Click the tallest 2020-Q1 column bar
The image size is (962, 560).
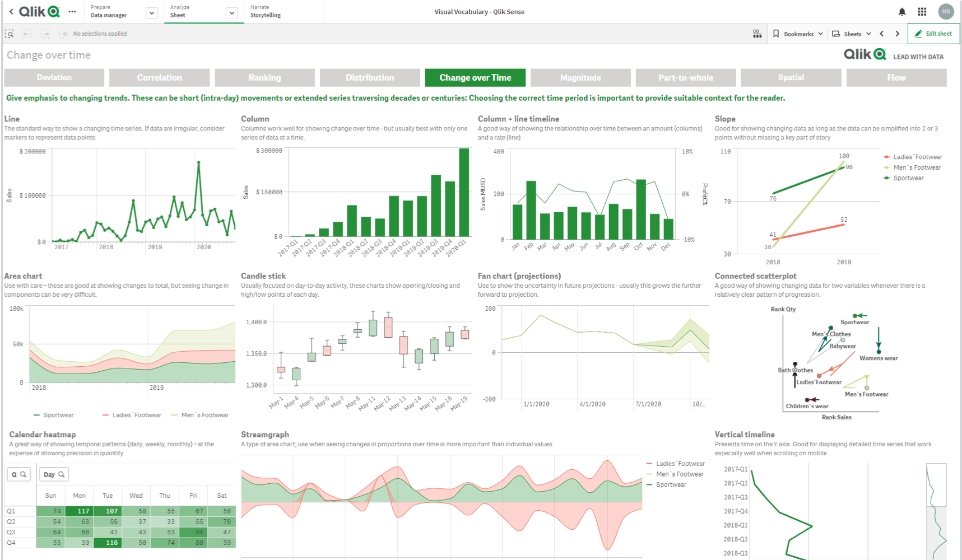(x=464, y=192)
